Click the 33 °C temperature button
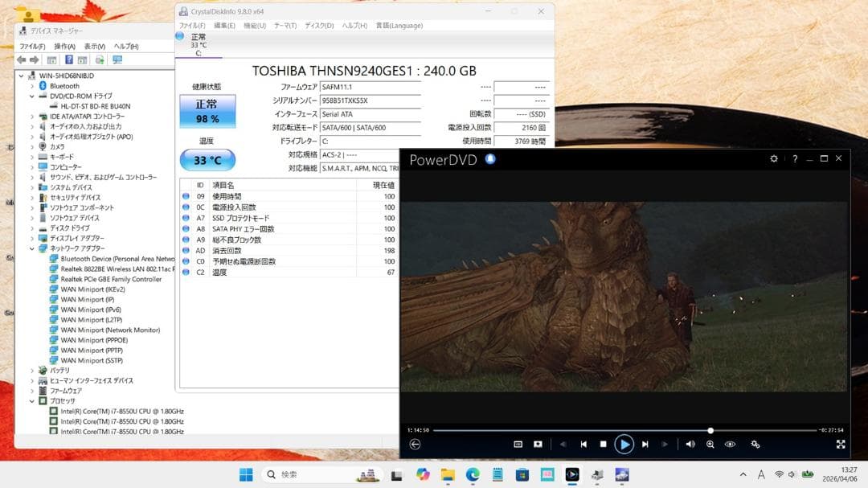 (207, 160)
